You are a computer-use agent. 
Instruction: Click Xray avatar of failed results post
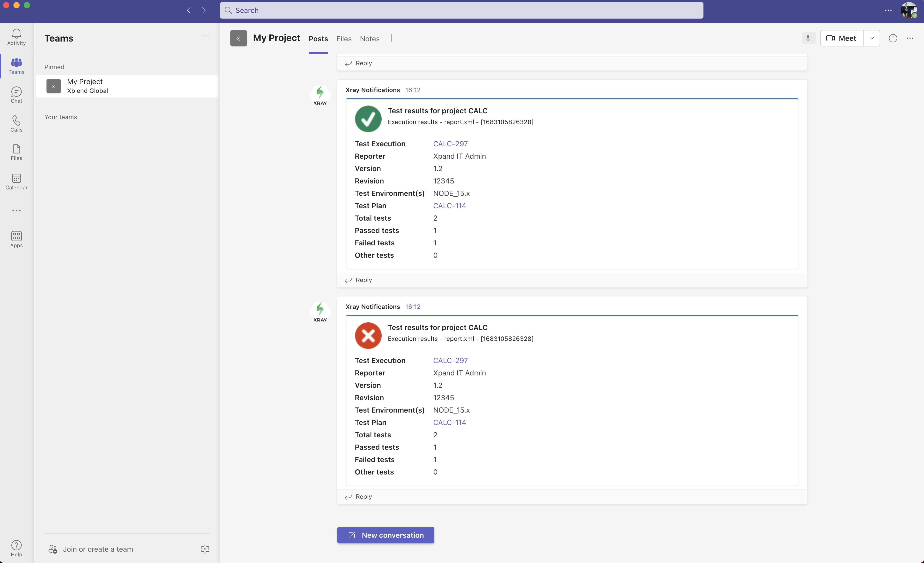point(320,312)
